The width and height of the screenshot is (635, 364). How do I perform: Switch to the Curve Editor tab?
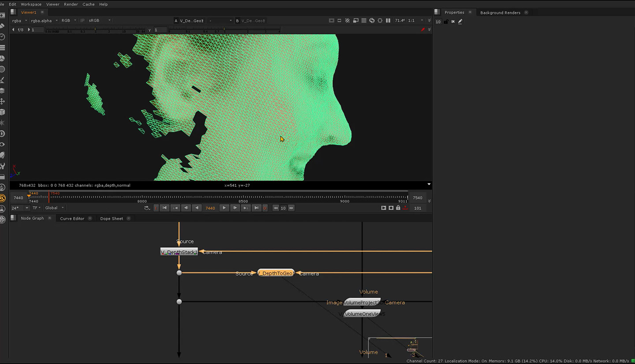[x=72, y=218]
